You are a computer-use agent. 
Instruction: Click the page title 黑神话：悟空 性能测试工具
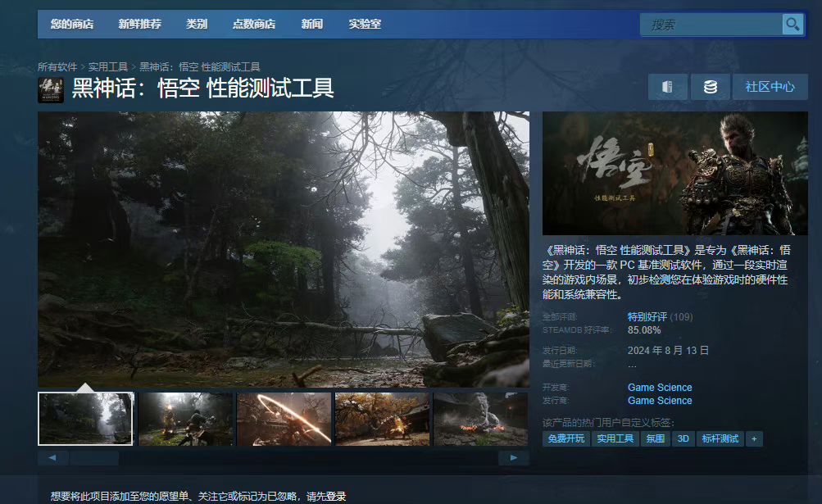click(x=203, y=89)
